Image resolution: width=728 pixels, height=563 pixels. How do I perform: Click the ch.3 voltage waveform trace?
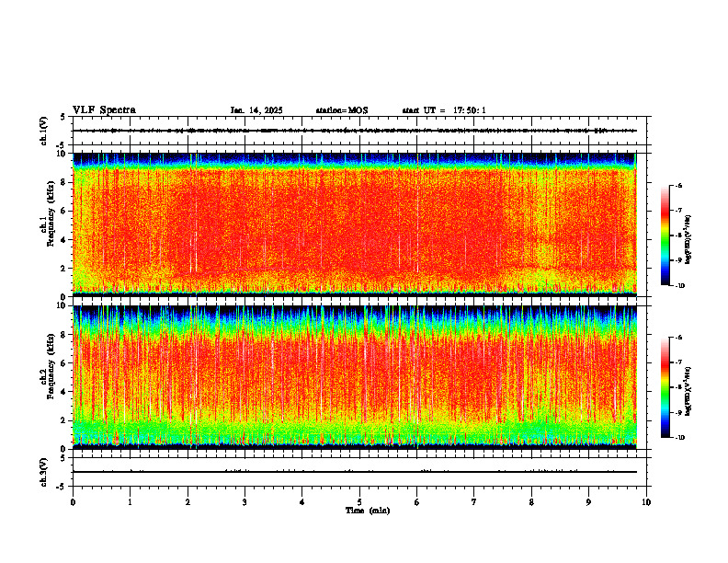coord(355,472)
